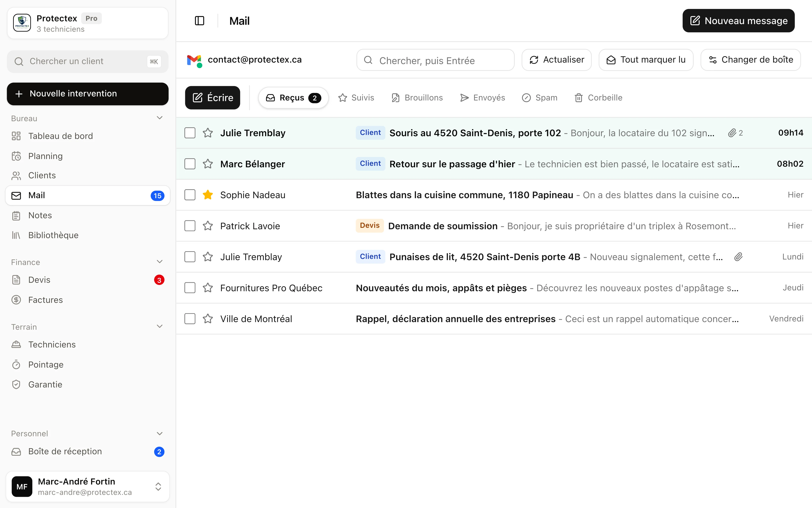The width and height of the screenshot is (812, 508).
Task: Open the Corbeille tab
Action: point(598,98)
